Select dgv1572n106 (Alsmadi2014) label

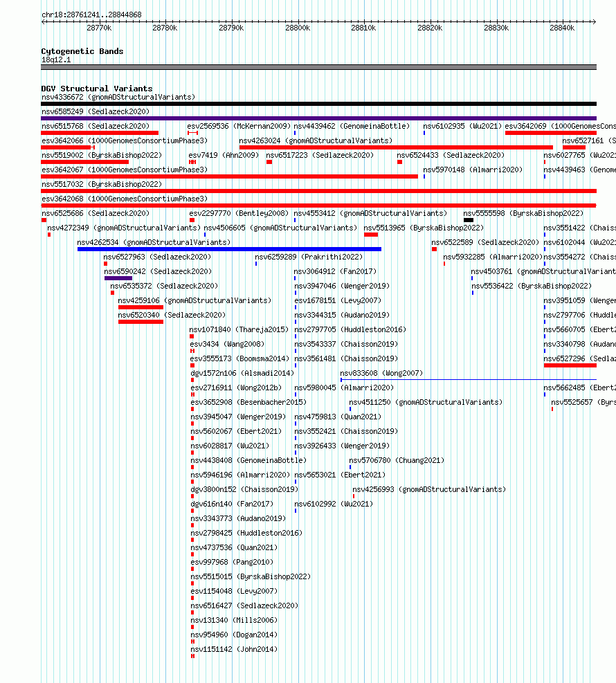[x=242, y=373]
